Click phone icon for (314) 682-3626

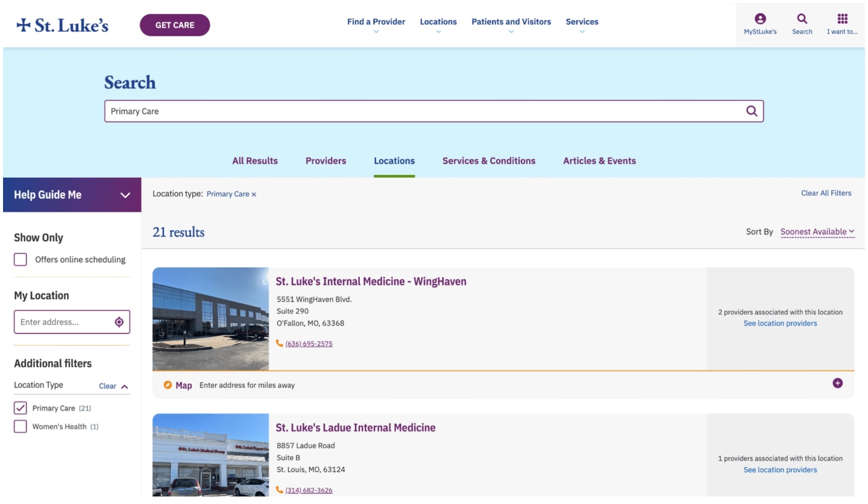[x=280, y=490]
